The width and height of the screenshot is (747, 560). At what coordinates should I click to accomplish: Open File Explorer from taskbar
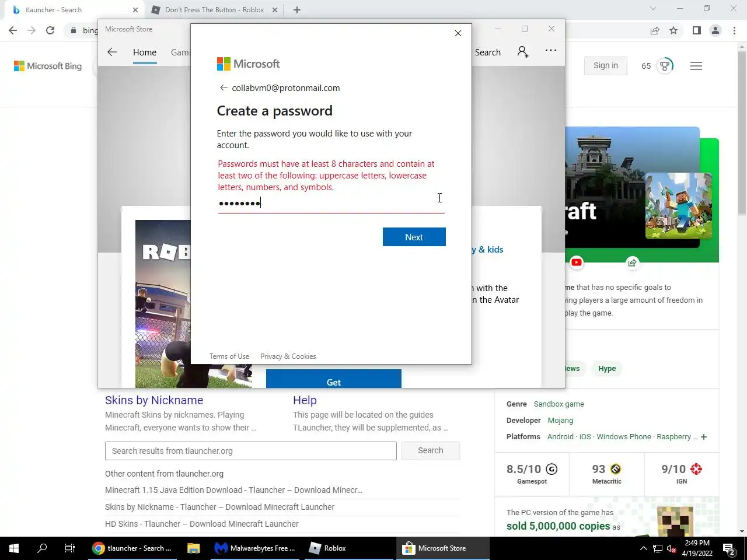pyautogui.click(x=193, y=548)
